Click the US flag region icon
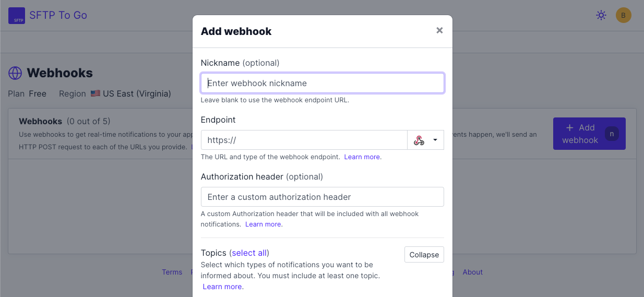This screenshot has height=297, width=644. (x=95, y=93)
